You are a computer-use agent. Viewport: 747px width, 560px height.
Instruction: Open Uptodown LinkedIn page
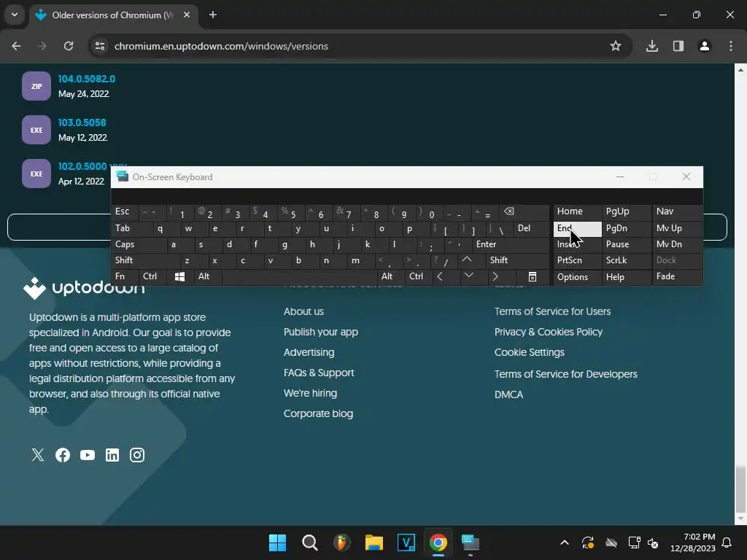(x=112, y=455)
